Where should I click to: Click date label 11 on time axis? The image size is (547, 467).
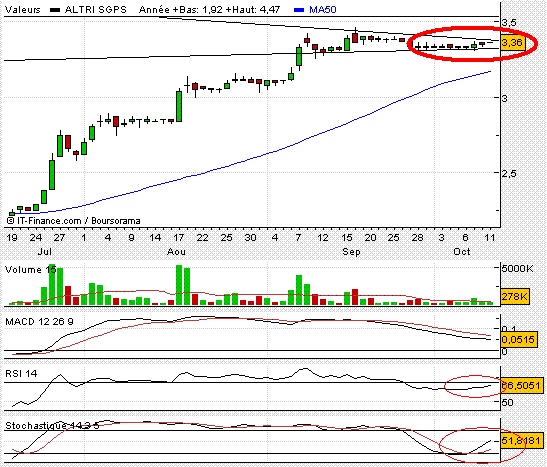tap(490, 238)
